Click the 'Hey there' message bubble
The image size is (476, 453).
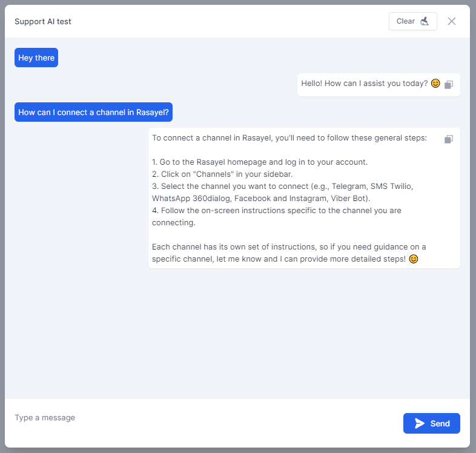36,58
